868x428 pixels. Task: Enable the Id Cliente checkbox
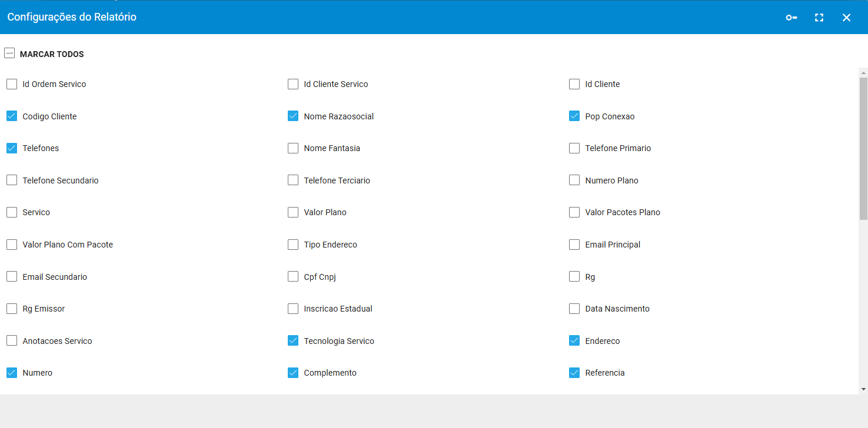coord(574,84)
